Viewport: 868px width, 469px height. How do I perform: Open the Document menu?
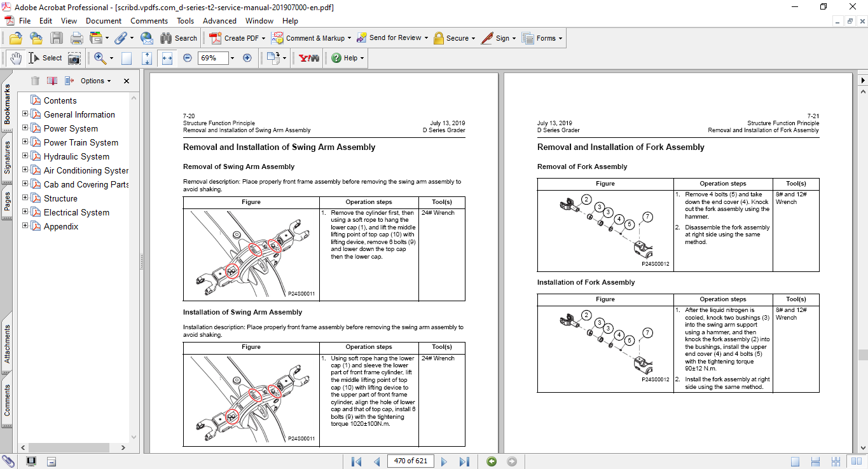[x=104, y=21]
